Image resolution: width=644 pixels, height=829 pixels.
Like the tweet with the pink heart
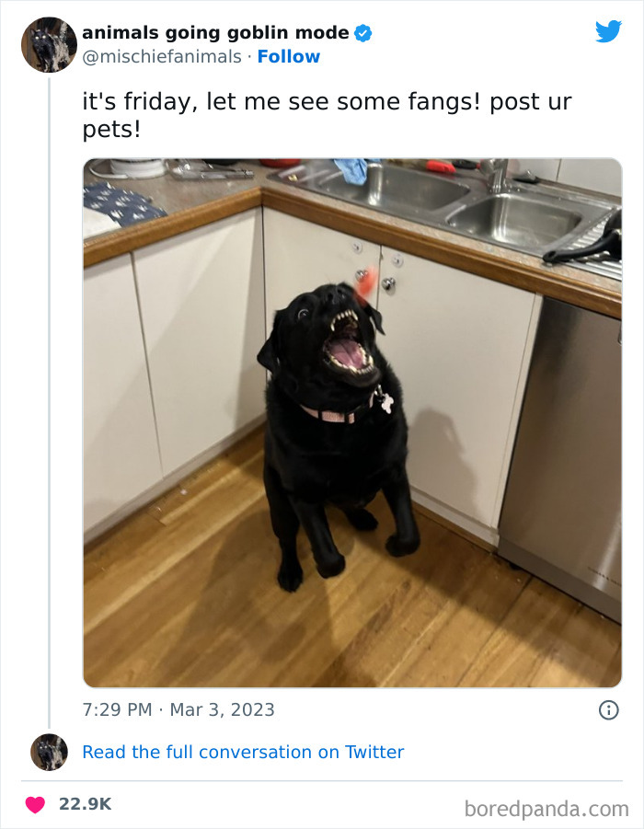36,804
